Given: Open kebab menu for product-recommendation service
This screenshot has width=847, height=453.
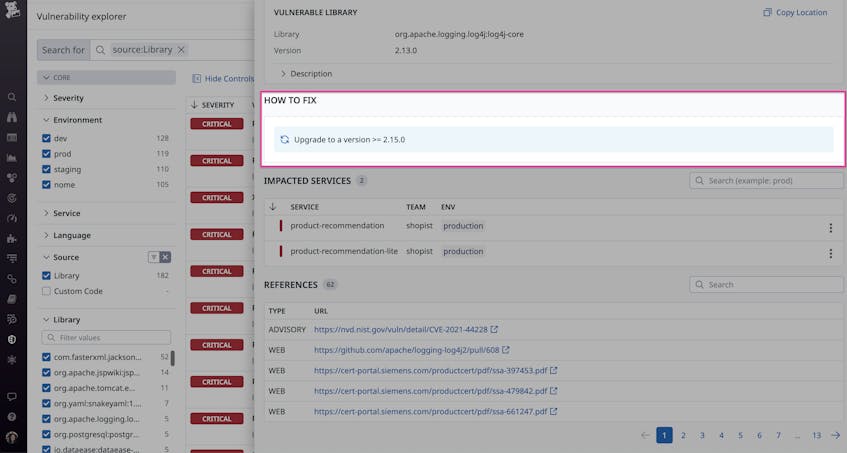Looking at the screenshot, I should [x=830, y=228].
